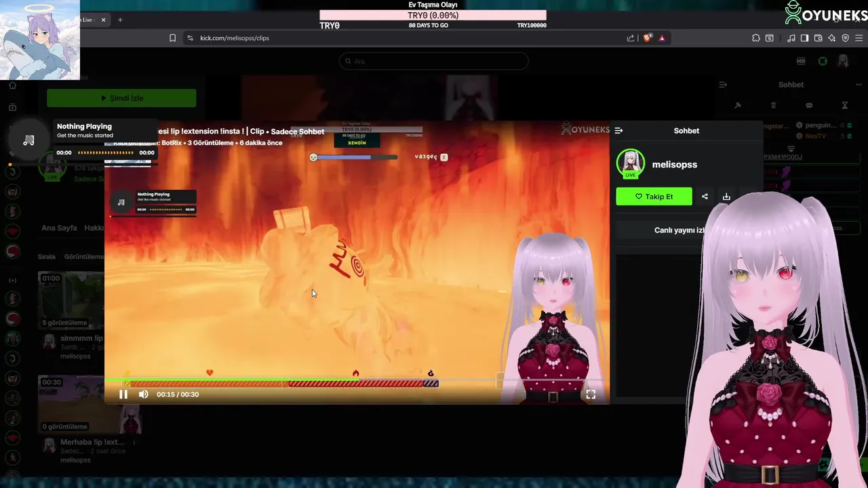Open Brave VPN shield icon

pos(845,38)
